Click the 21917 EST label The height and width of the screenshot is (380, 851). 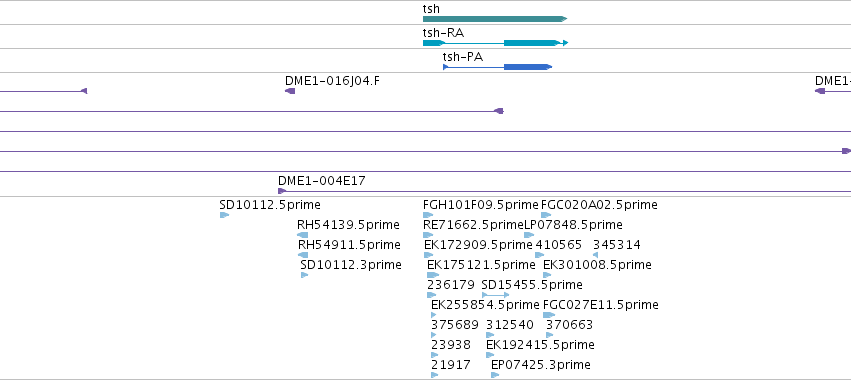[451, 365]
